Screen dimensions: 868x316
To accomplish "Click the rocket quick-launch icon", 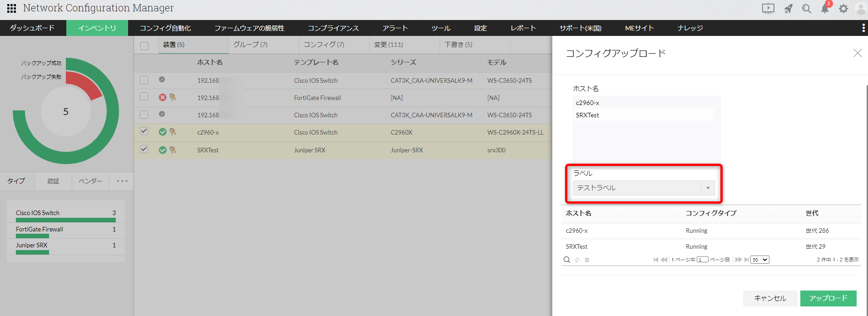I will coord(788,9).
